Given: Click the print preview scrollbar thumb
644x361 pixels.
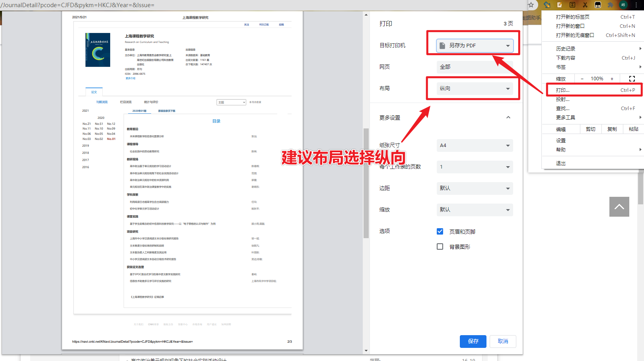Looking at the screenshot, I should click(x=366, y=183).
